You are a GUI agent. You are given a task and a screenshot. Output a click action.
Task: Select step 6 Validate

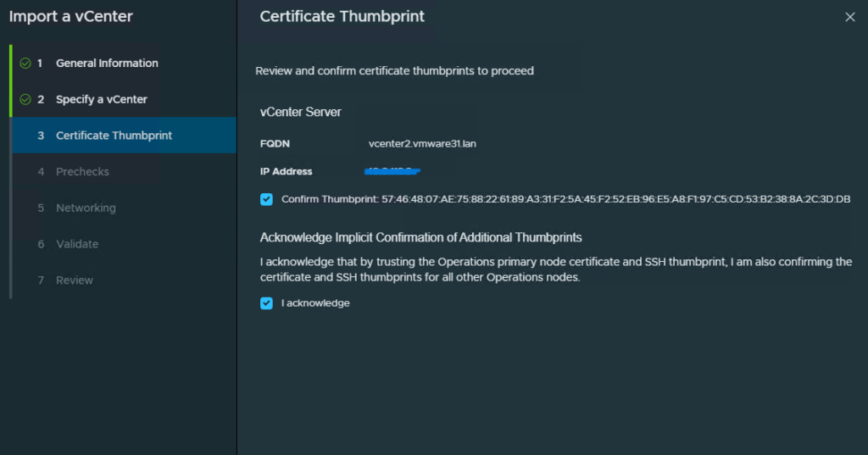pos(77,244)
